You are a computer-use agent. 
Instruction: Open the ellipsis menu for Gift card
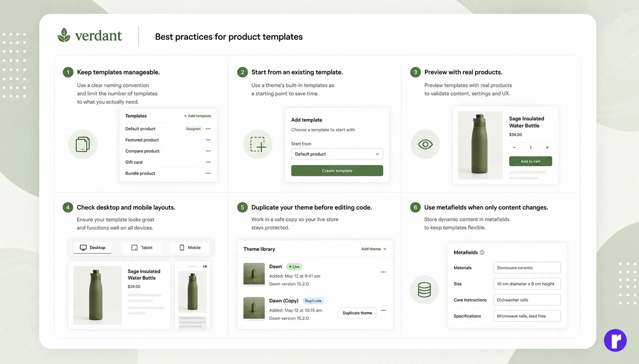[x=208, y=162]
